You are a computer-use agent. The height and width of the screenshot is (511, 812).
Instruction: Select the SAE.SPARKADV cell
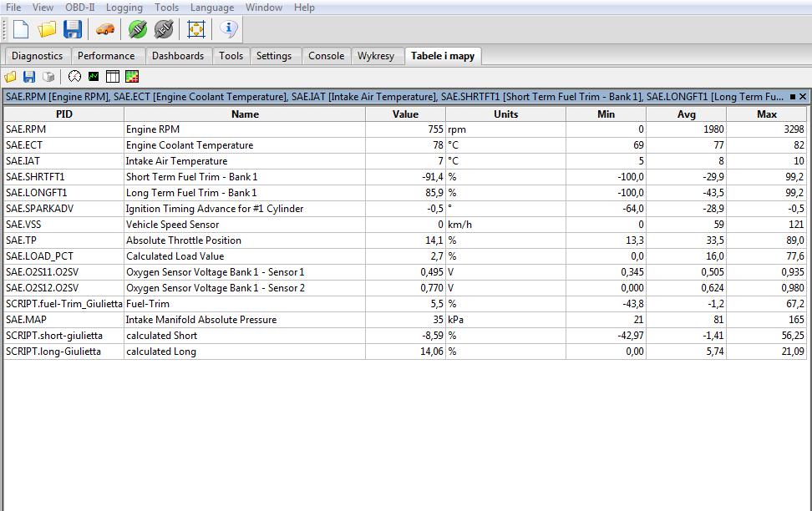coord(64,209)
